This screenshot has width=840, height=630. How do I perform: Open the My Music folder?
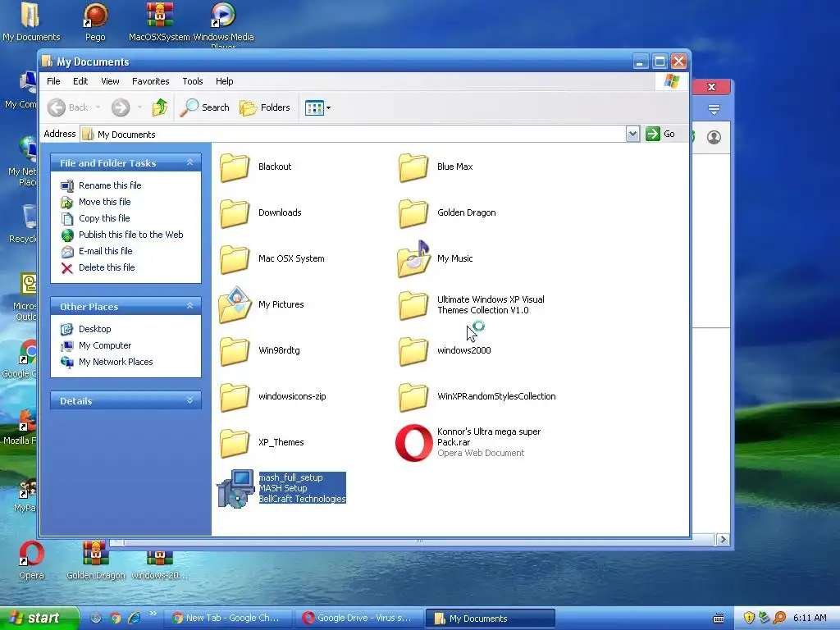[x=436, y=258]
